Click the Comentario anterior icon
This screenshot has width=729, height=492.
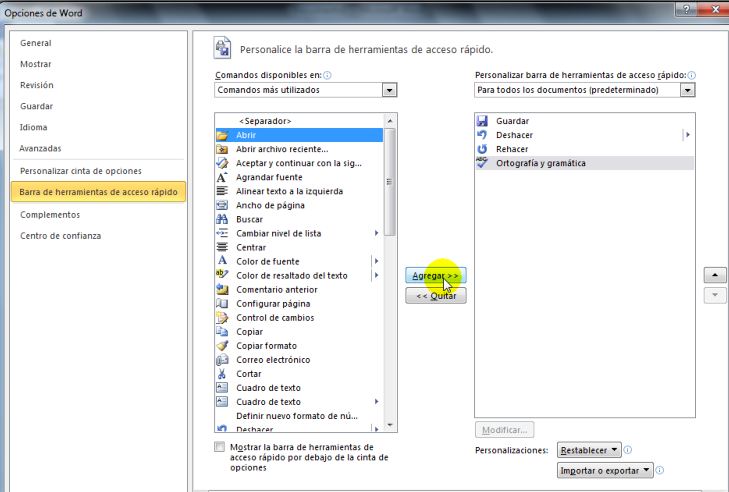222,289
